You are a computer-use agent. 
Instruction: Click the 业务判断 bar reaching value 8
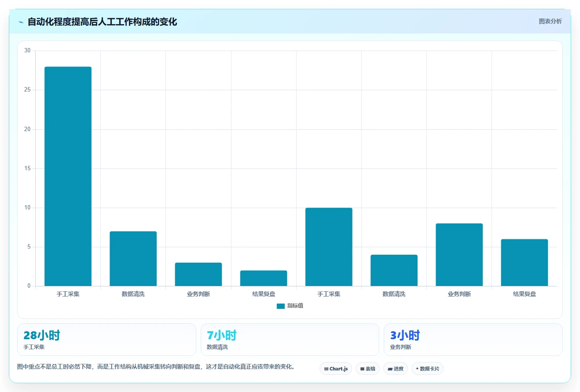pos(459,255)
